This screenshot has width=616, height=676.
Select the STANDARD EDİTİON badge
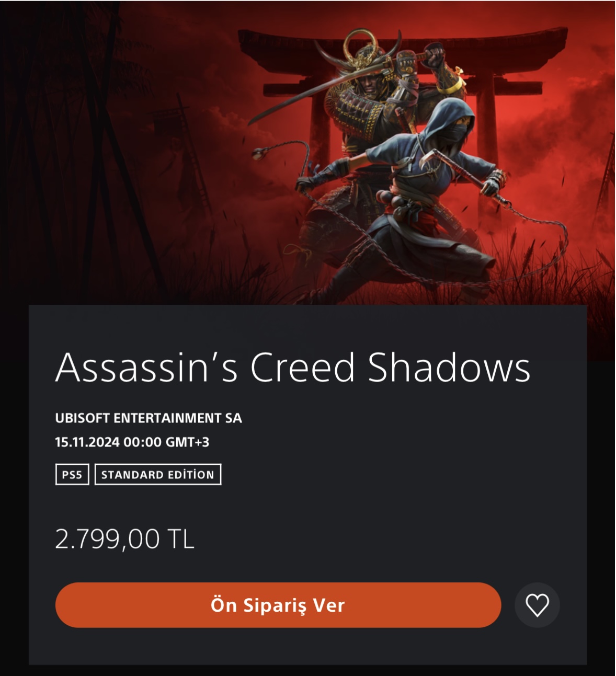158,474
